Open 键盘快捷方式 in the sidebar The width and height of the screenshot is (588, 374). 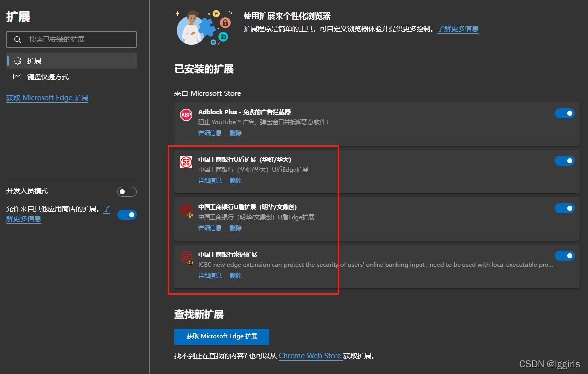pos(72,77)
